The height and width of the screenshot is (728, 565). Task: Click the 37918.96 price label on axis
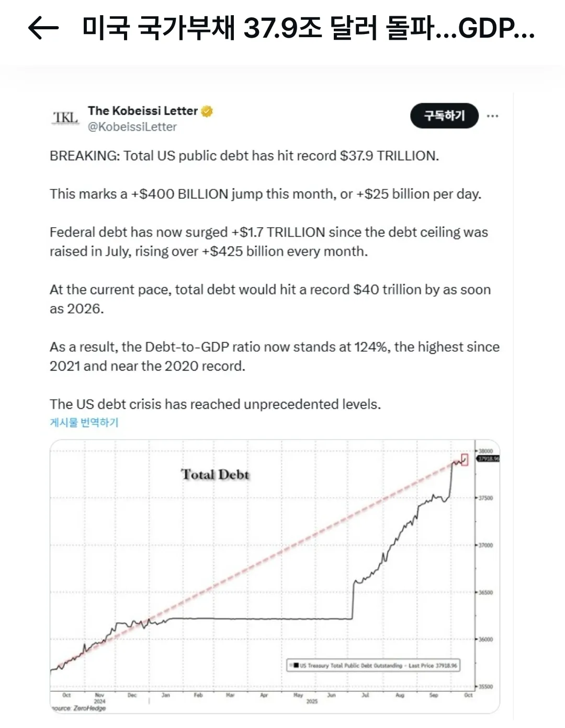488,458
